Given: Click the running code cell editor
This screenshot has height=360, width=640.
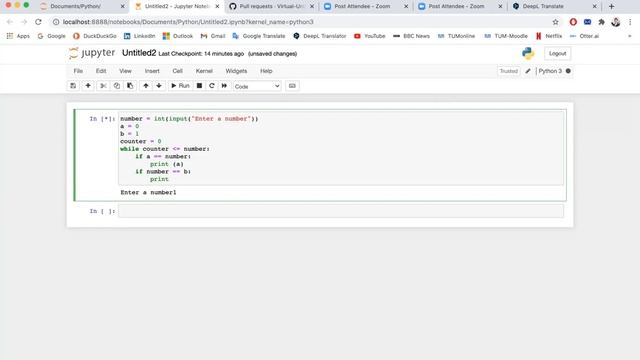Looking at the screenshot, I should click(x=341, y=149).
